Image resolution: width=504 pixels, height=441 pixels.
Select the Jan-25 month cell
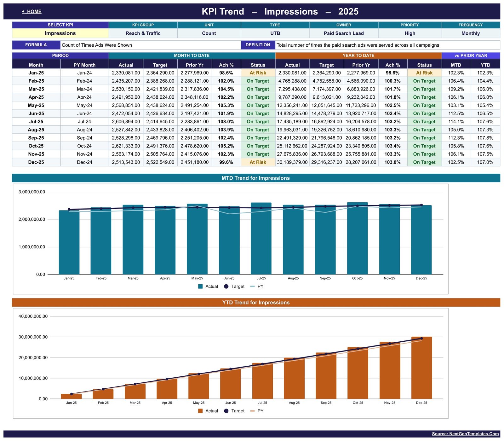pos(36,73)
